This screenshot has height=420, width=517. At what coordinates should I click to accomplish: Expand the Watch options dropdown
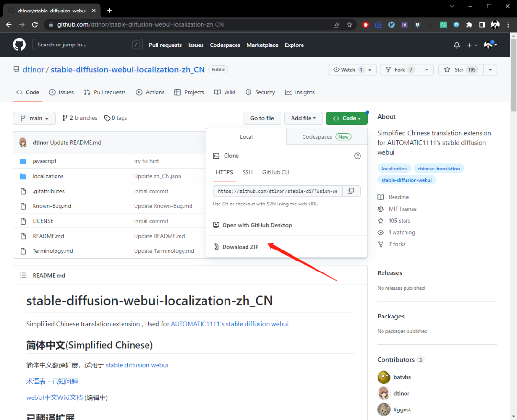370,70
